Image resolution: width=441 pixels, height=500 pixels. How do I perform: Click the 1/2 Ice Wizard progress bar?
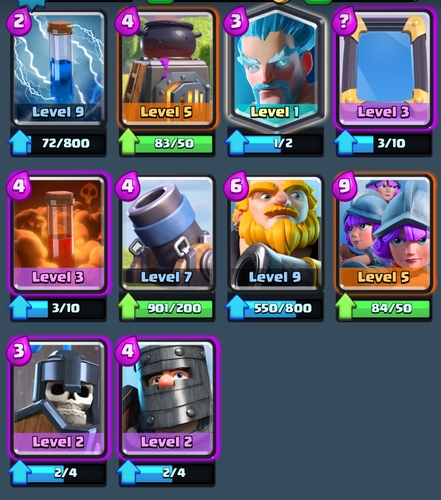[x=276, y=143]
